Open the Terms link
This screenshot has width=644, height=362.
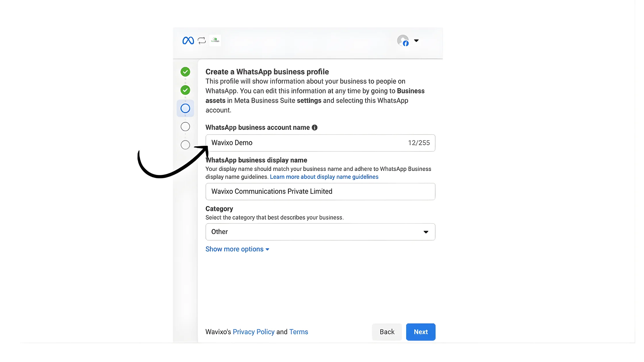[298, 332]
